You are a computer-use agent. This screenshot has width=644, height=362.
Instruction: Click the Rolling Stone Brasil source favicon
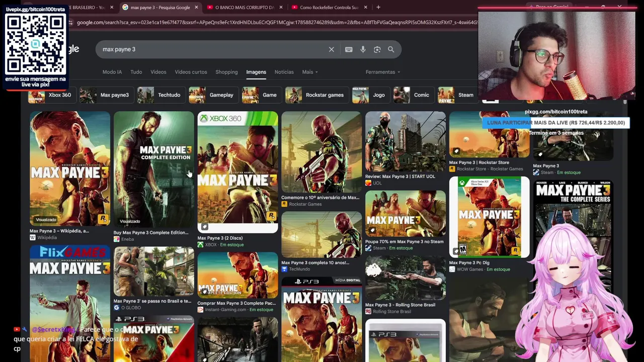[368, 312]
